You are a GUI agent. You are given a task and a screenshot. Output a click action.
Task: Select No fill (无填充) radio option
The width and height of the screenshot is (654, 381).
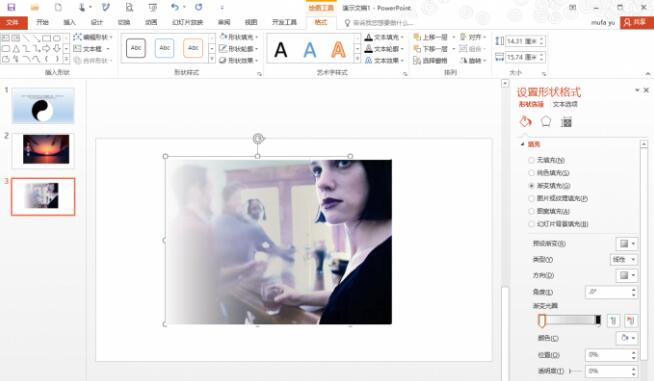point(547,160)
